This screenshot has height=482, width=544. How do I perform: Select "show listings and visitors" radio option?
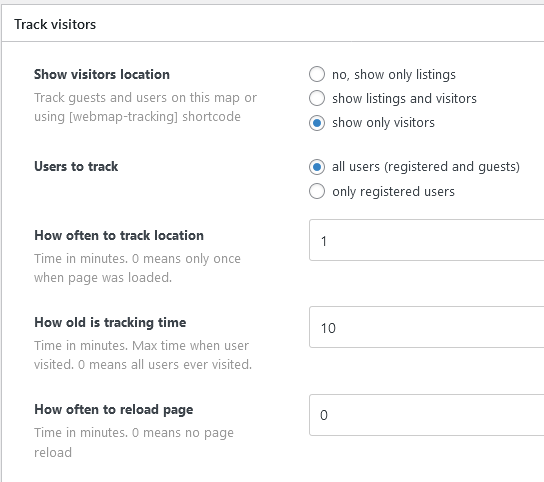tap(317, 98)
